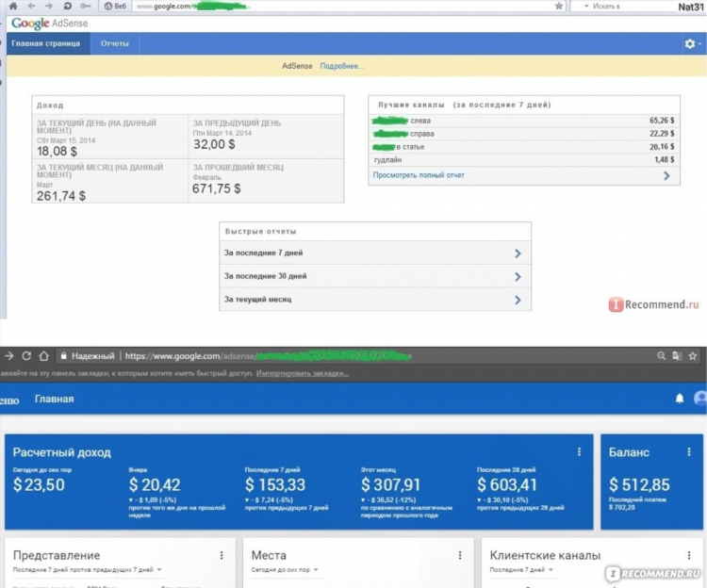Click the bottom address bar google.com/adsense URL

pyautogui.click(x=269, y=356)
